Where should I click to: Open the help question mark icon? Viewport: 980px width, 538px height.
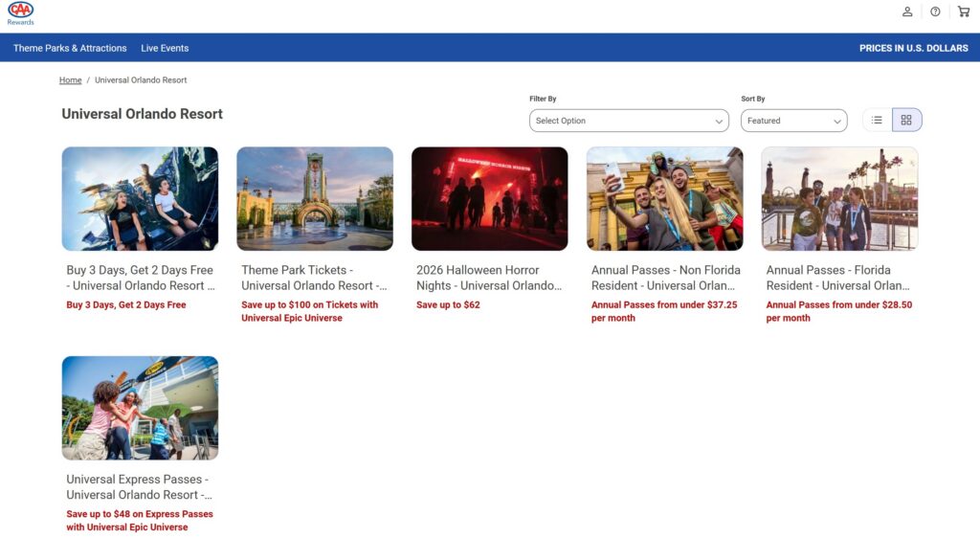(935, 11)
